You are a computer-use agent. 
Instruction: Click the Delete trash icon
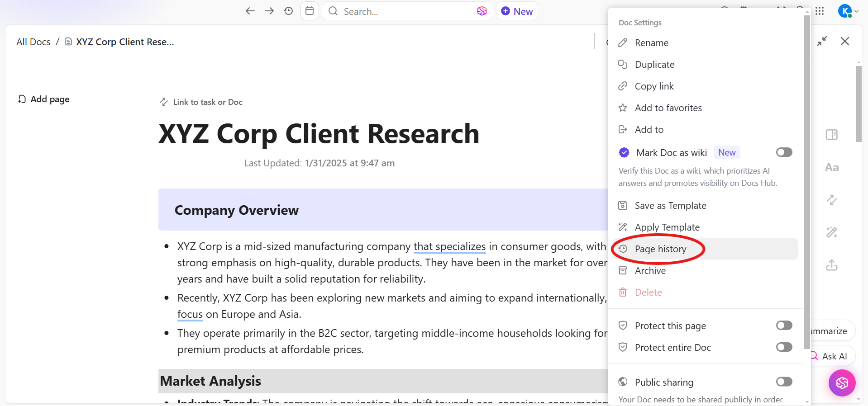click(623, 292)
